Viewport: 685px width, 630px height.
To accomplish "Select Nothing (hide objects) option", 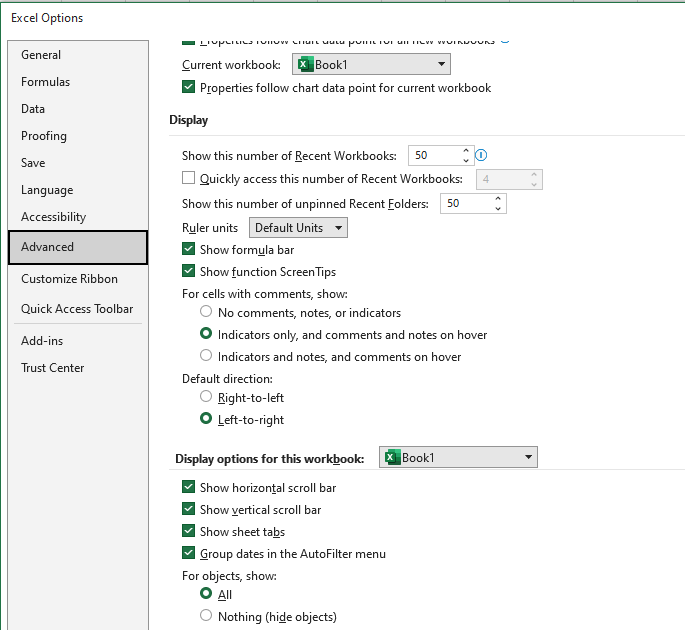I will tap(206, 615).
